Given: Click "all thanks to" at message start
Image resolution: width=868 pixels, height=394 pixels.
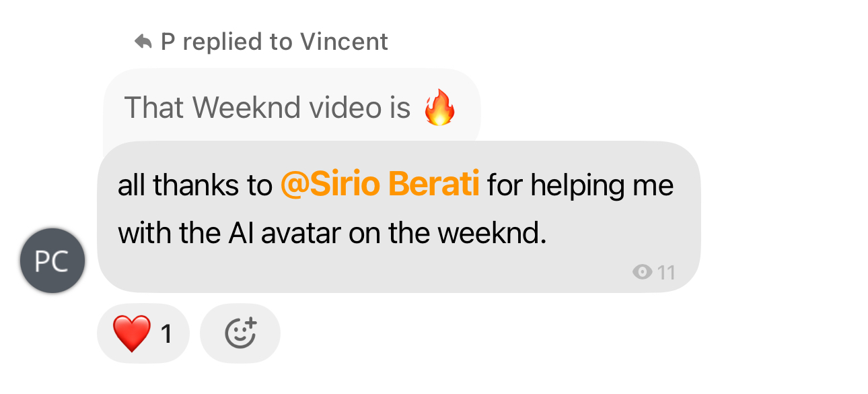Looking at the screenshot, I should (x=195, y=185).
